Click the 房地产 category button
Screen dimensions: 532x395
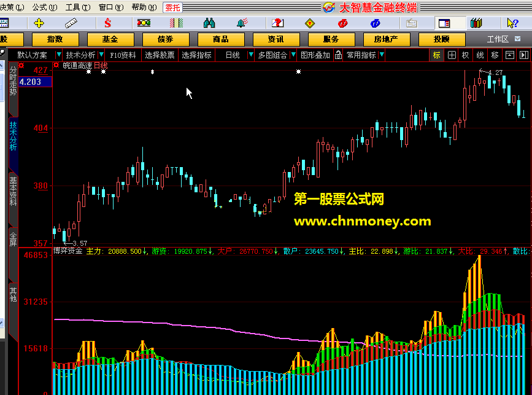tap(387, 39)
